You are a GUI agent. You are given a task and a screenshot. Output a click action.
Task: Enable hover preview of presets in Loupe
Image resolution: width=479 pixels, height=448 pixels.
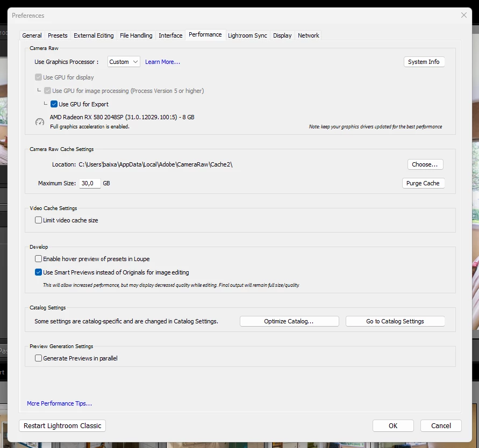click(39, 259)
